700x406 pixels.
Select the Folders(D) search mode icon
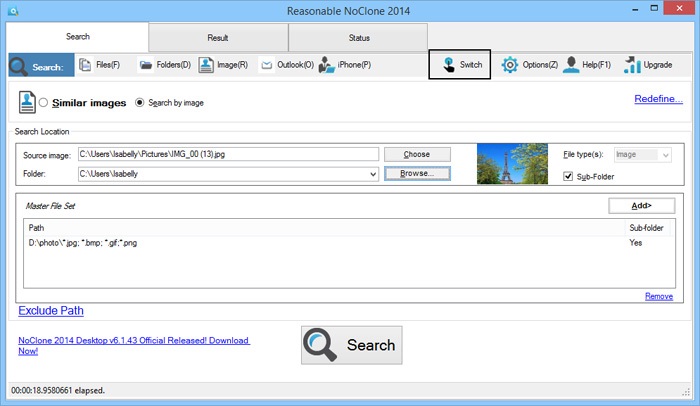(x=146, y=65)
